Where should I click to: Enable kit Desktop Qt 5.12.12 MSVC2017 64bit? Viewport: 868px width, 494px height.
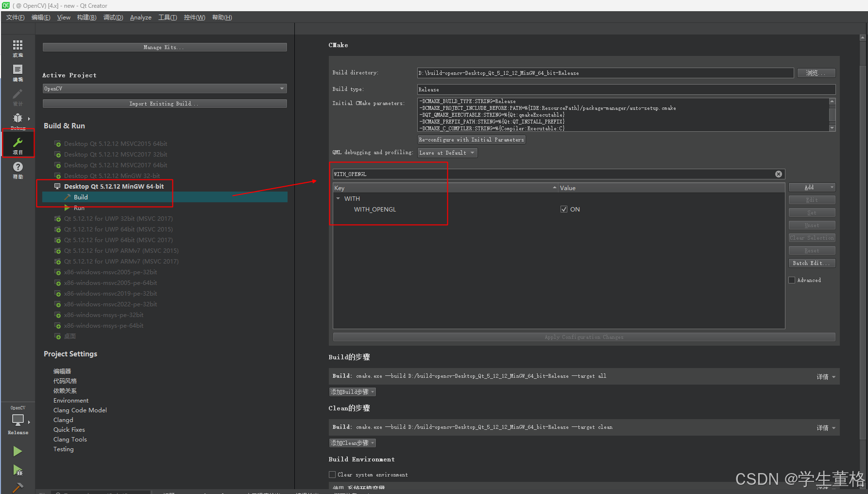click(116, 165)
